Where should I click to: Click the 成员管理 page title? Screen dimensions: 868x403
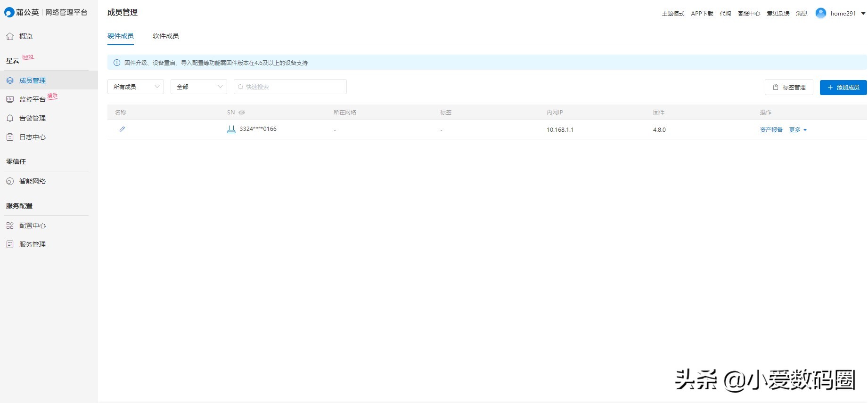(x=123, y=13)
